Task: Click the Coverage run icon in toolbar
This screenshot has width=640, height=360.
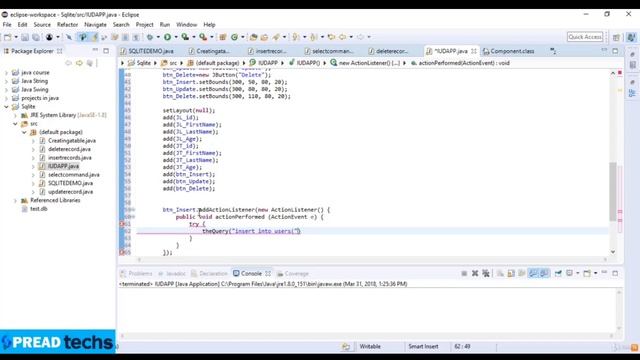Action: (185, 37)
